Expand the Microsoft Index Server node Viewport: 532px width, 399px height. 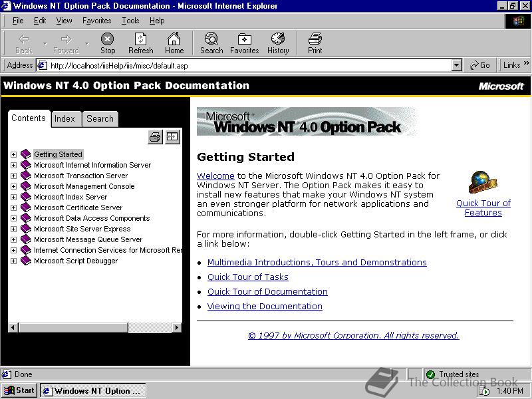(13, 197)
